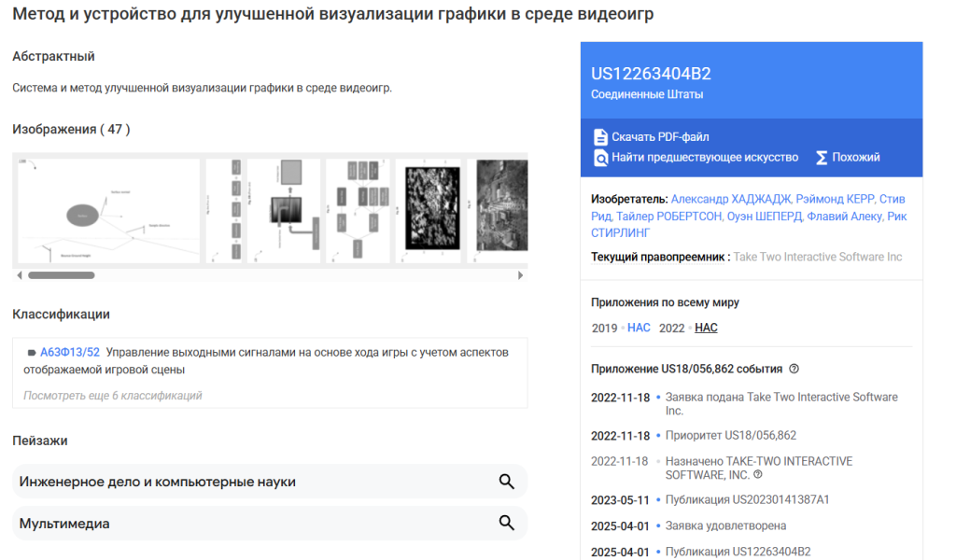The image size is (956, 560).
Task: Click the Download PDF file icon
Action: click(601, 136)
